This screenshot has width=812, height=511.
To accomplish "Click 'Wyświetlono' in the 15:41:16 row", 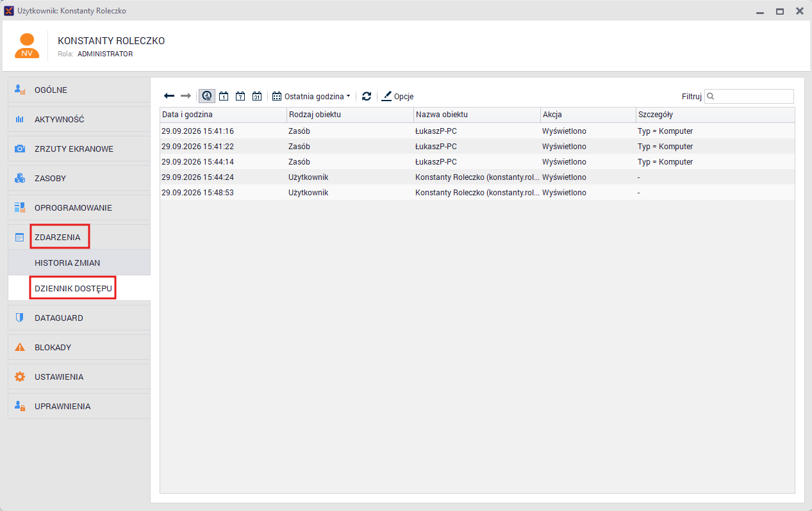I will (x=564, y=131).
